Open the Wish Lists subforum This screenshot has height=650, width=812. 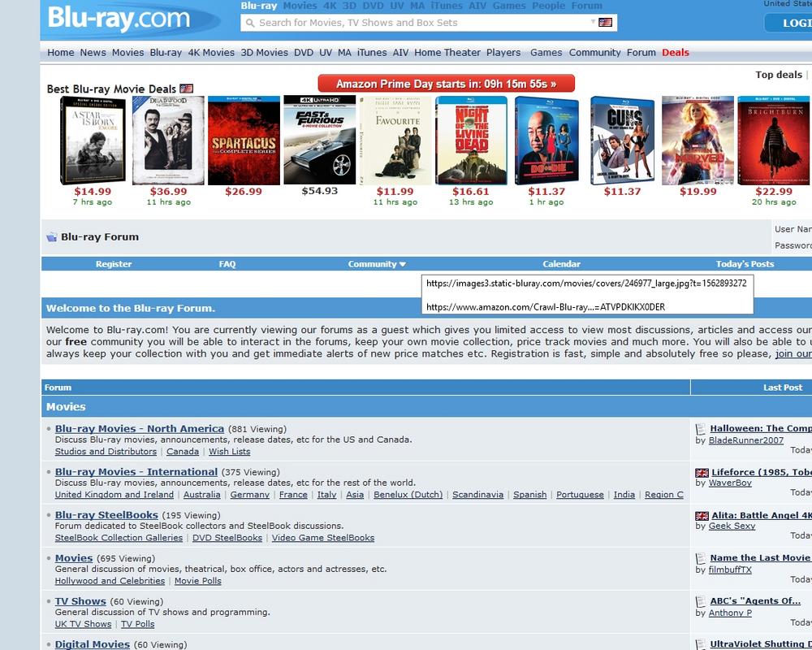230,452
